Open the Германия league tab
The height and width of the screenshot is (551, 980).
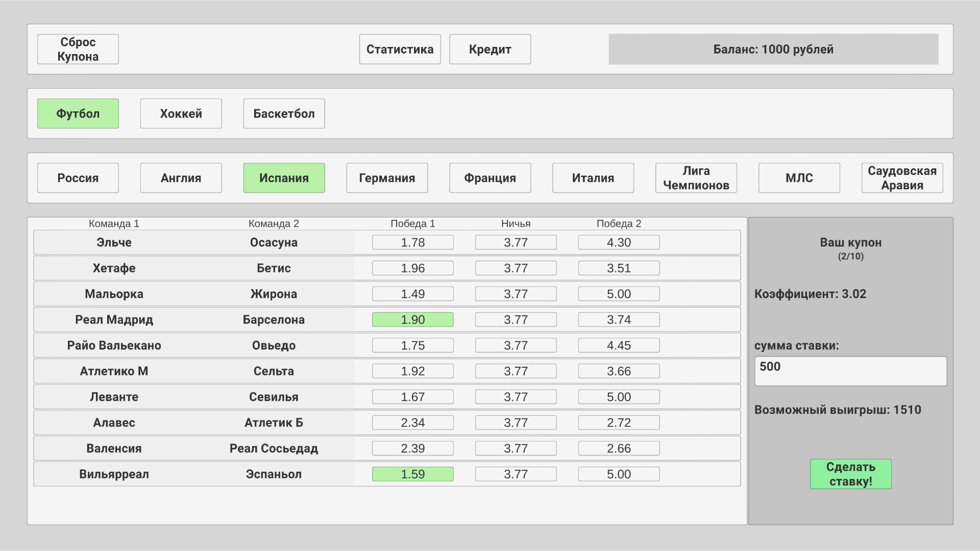[x=387, y=178]
